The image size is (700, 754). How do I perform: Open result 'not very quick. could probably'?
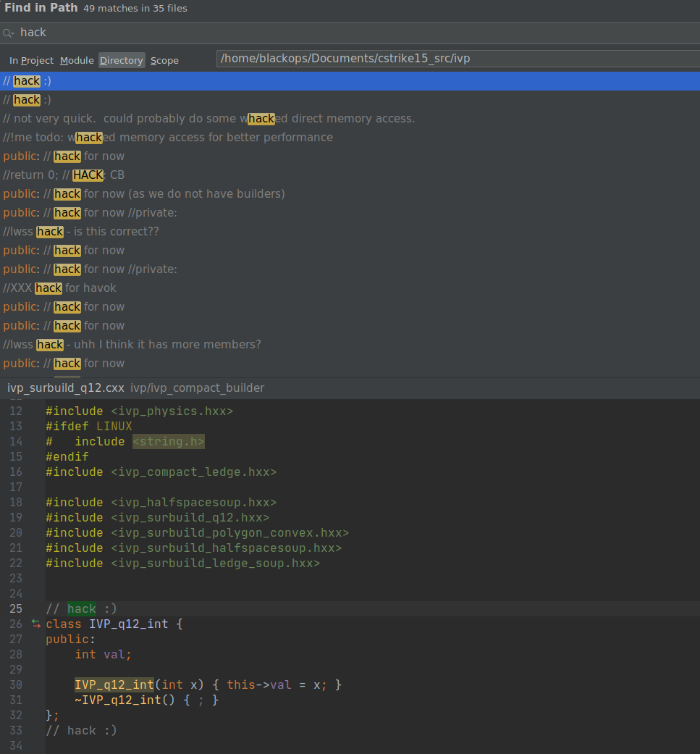[x=208, y=119]
